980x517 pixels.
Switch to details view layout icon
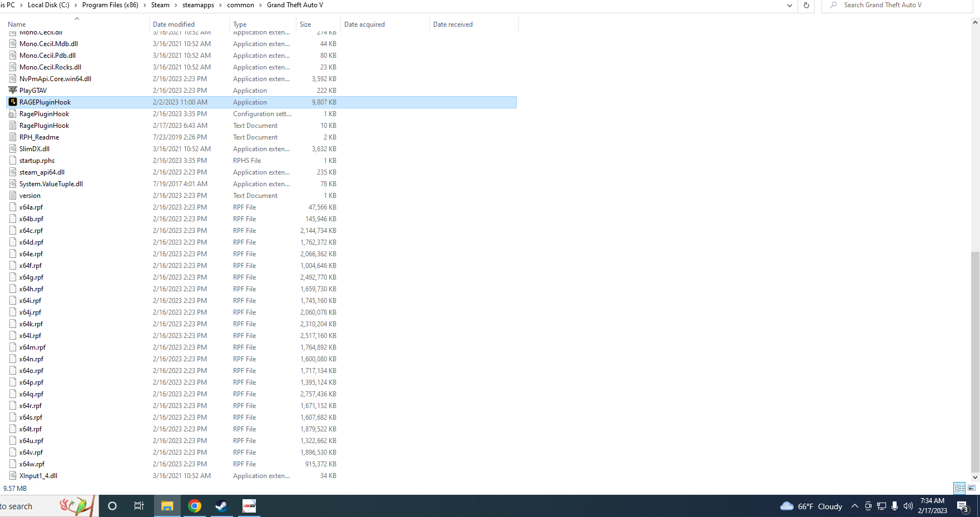tap(959, 488)
